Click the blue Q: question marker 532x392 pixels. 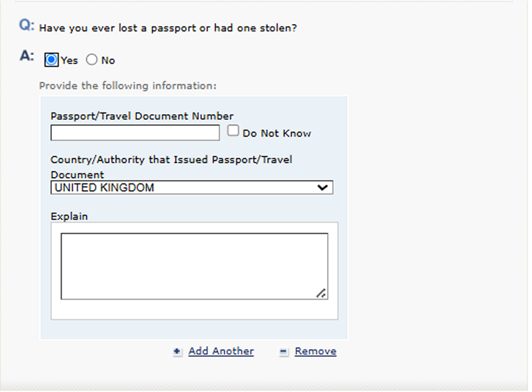tap(26, 26)
